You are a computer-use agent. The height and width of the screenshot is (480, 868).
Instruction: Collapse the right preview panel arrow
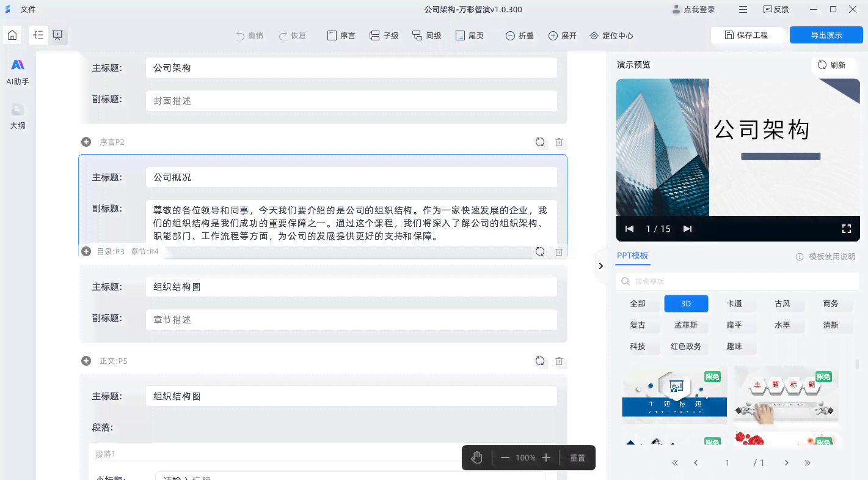pos(601,266)
